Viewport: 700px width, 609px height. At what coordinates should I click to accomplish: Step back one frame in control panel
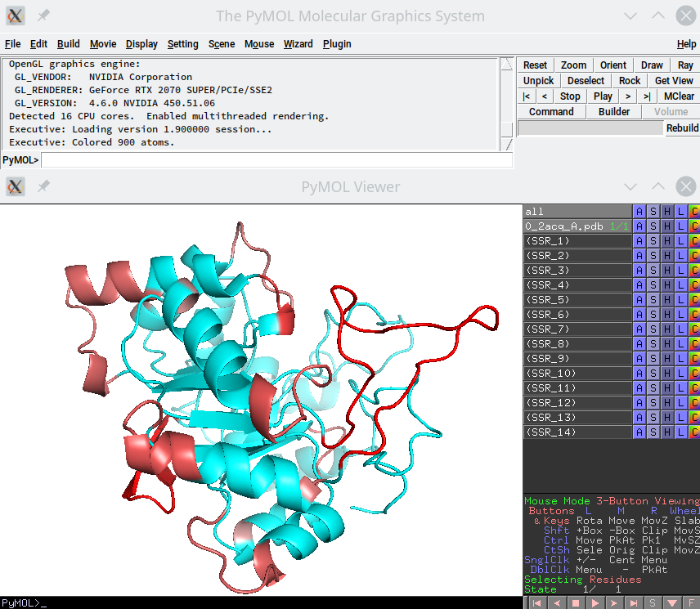[544, 96]
